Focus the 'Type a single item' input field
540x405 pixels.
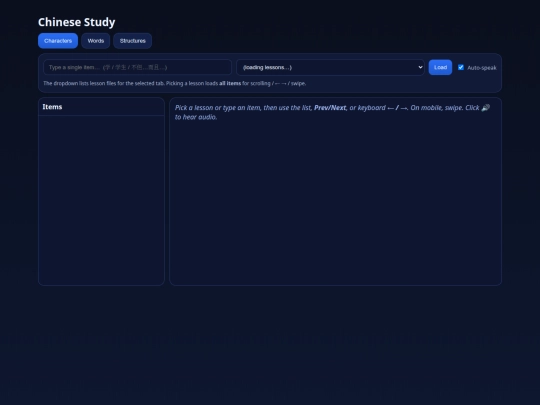click(137, 67)
